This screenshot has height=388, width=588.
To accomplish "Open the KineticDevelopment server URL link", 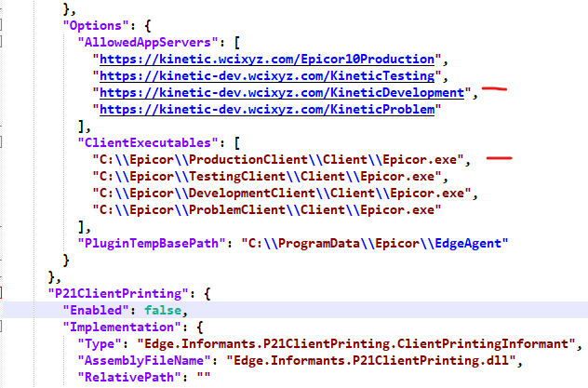I will tap(282, 93).
